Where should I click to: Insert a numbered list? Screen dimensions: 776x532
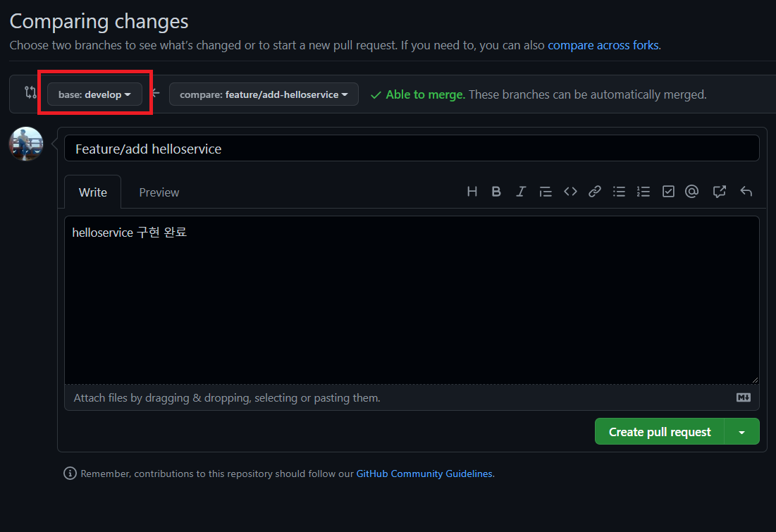point(643,192)
